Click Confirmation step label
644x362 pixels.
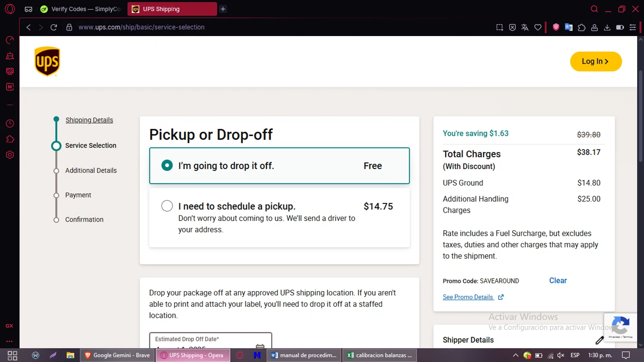[84, 219]
